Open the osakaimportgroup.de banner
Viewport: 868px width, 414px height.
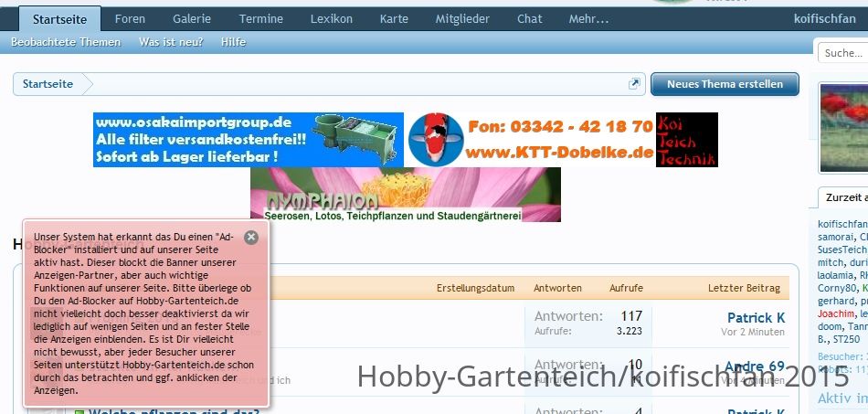[x=248, y=140]
